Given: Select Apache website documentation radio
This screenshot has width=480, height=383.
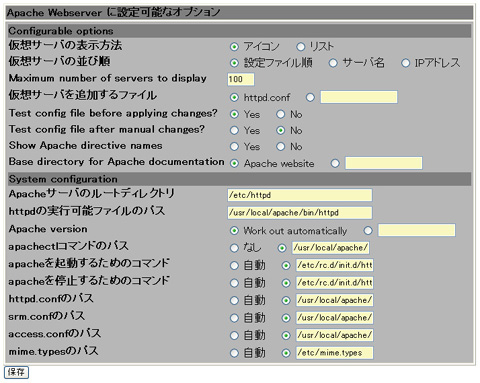Looking at the screenshot, I should pos(234,163).
